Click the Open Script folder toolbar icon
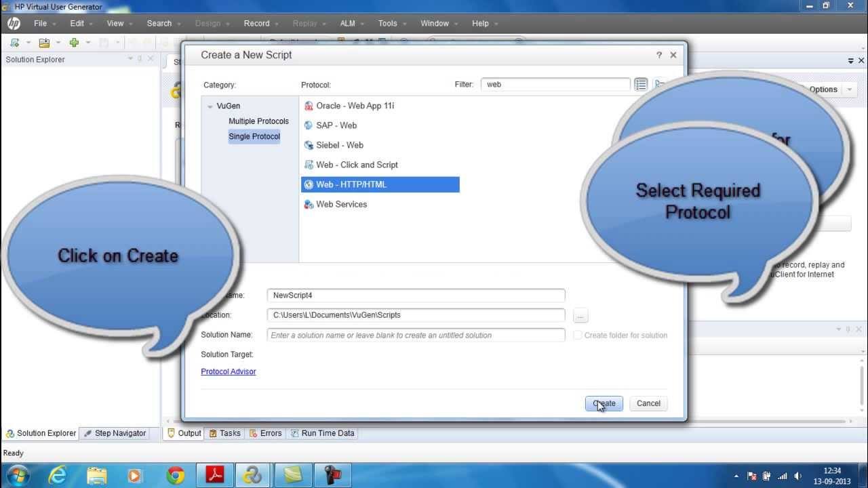 (44, 43)
